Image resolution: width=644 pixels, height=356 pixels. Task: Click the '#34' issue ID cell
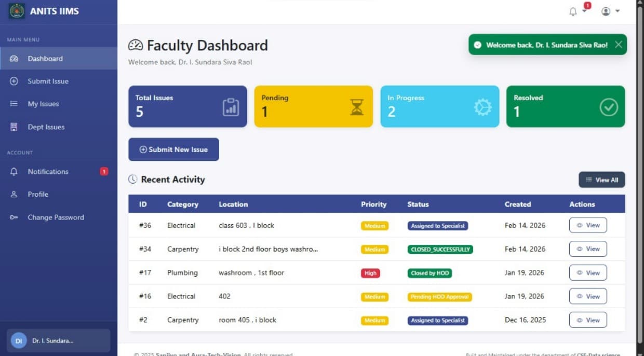coord(145,249)
